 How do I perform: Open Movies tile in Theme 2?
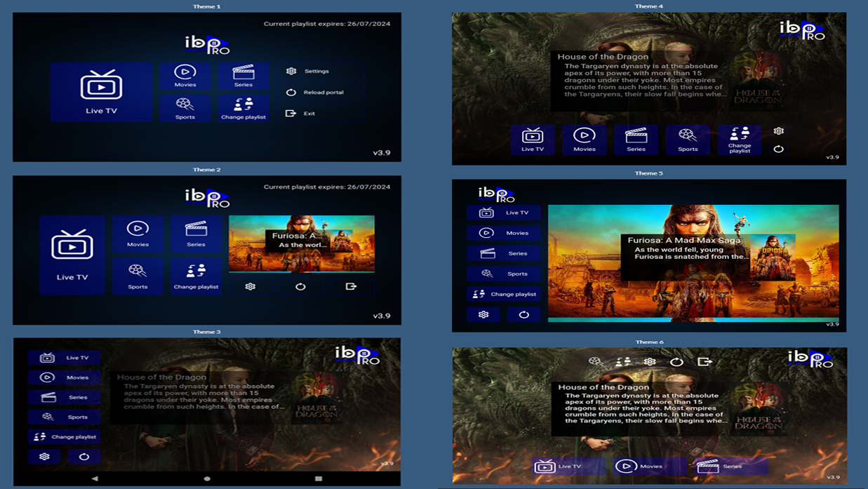pyautogui.click(x=138, y=234)
